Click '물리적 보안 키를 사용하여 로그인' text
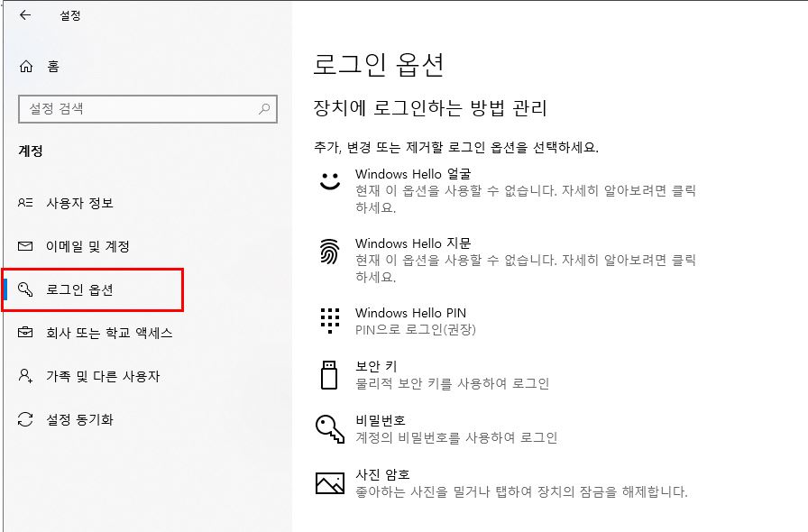Image resolution: width=808 pixels, height=532 pixels. click(x=453, y=383)
